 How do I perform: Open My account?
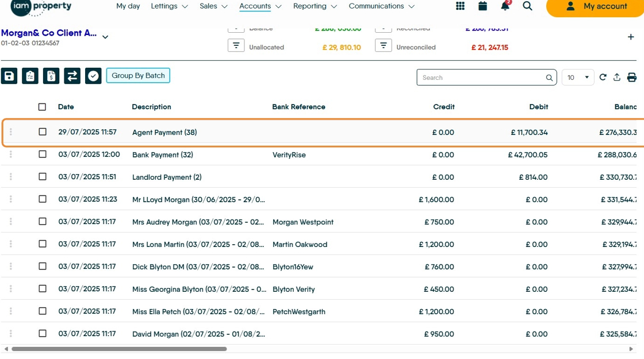(x=596, y=6)
